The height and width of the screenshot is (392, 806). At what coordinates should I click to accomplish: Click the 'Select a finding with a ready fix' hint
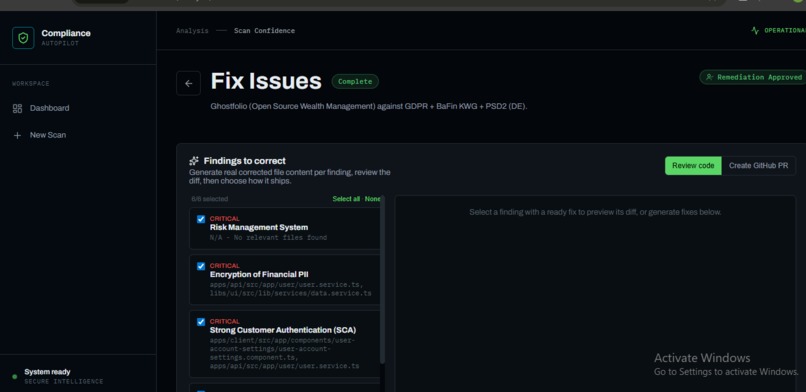click(x=595, y=212)
